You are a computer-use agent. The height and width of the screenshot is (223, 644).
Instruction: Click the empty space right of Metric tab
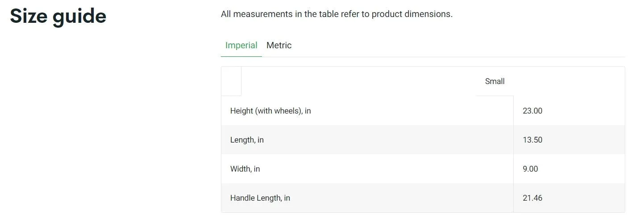pyautogui.click(x=460, y=45)
